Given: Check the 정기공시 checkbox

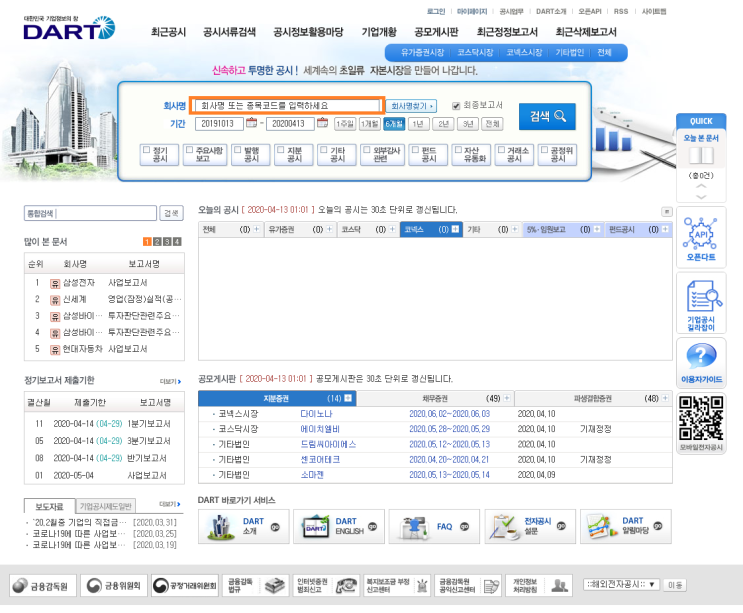Looking at the screenshot, I should [146, 150].
